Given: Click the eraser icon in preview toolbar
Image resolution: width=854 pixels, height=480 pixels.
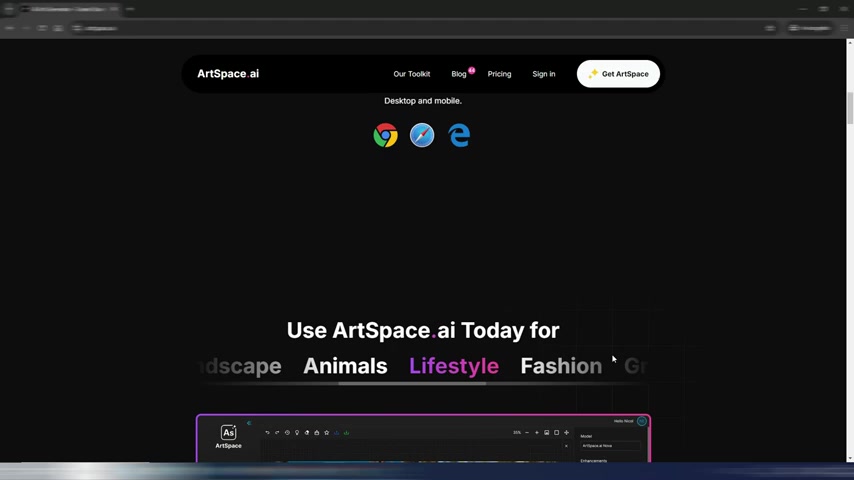Looking at the screenshot, I should (307, 433).
